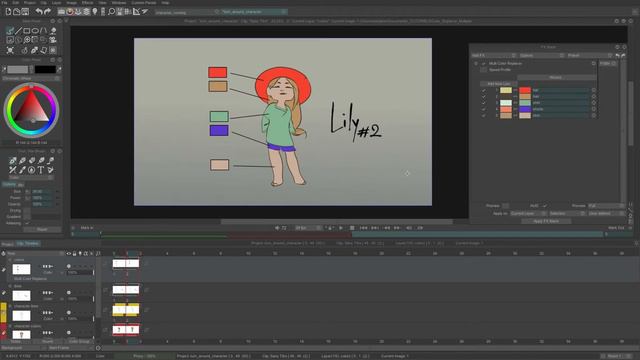640x360 pixels.
Task: Open the Current Layer apply-to dropdown
Action: [x=528, y=213]
